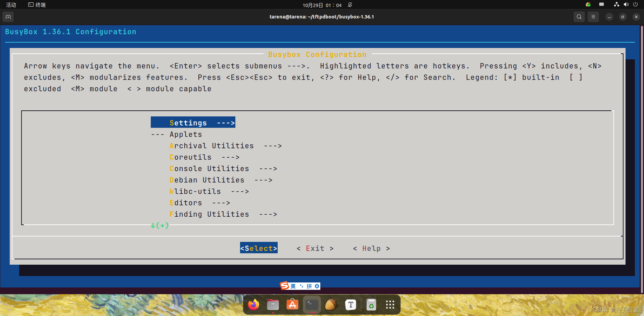Click terminal window title text

tap(322, 17)
